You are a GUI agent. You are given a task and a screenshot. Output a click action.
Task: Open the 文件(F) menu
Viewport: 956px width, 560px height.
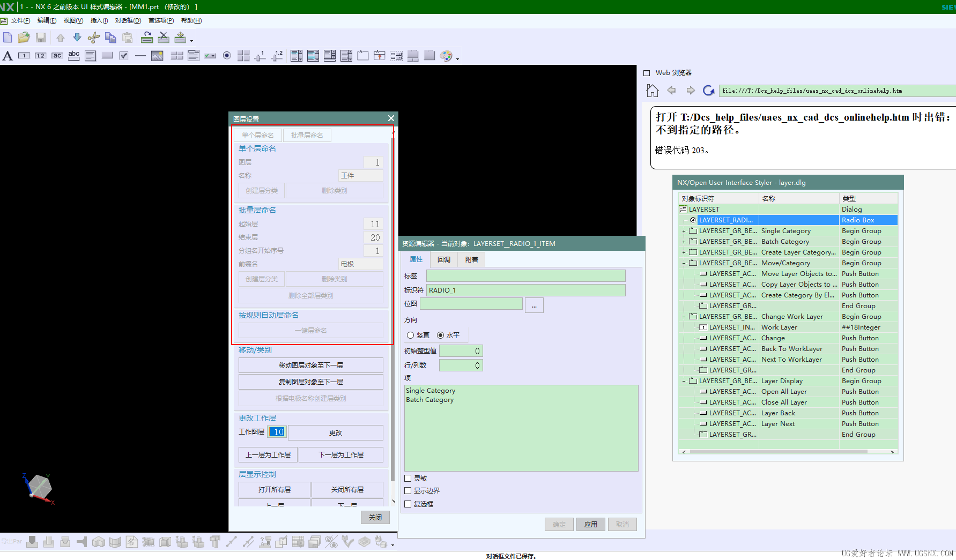tap(20, 20)
